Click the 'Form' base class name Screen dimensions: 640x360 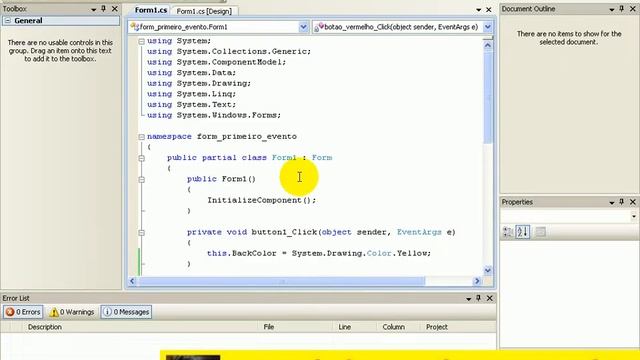(322, 158)
